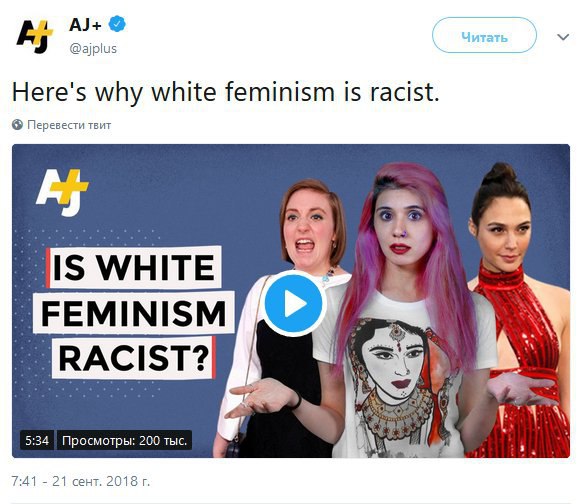Image resolution: width=586 pixels, height=504 pixels.
Task: Expand the tweet options chevron
Action: (x=563, y=37)
